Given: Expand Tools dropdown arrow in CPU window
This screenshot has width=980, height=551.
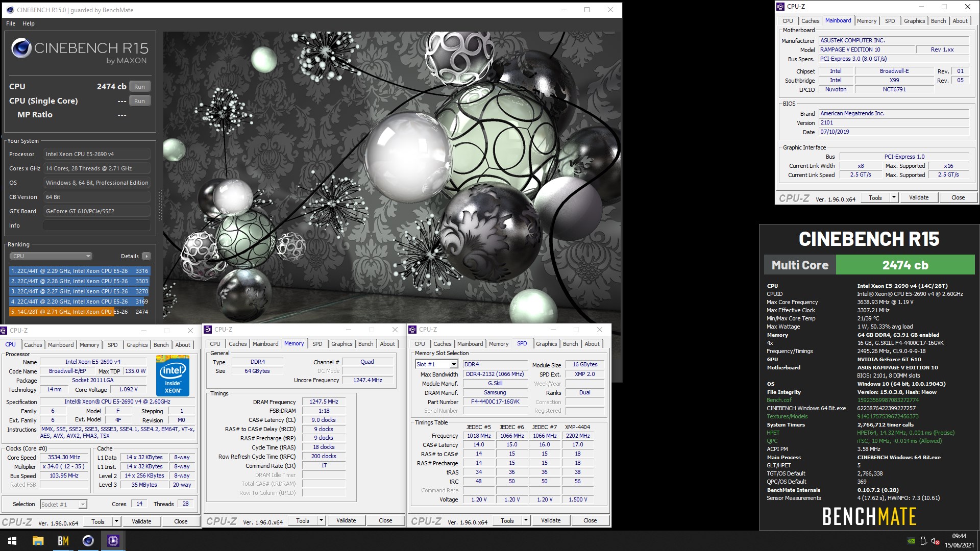Looking at the screenshot, I should click(x=116, y=521).
